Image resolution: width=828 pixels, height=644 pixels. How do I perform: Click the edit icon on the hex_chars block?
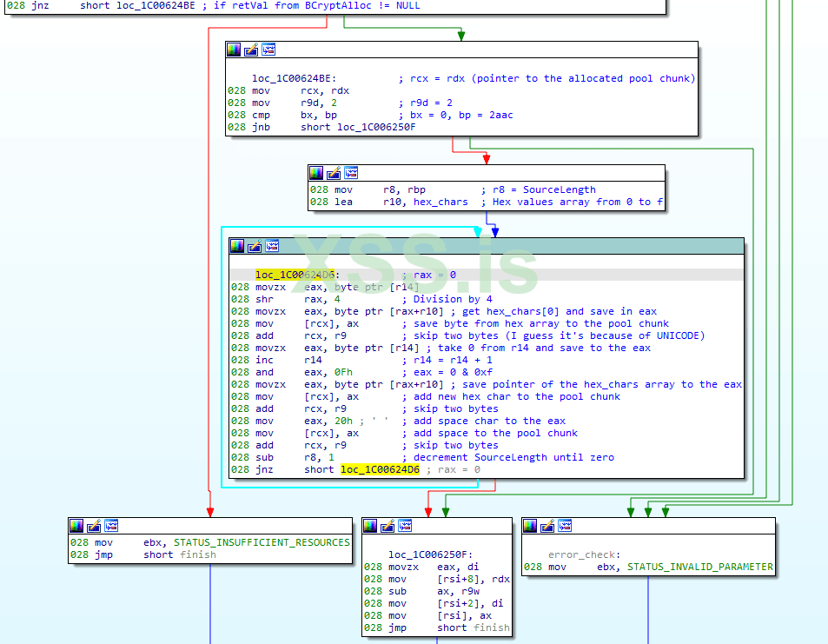[334, 173]
